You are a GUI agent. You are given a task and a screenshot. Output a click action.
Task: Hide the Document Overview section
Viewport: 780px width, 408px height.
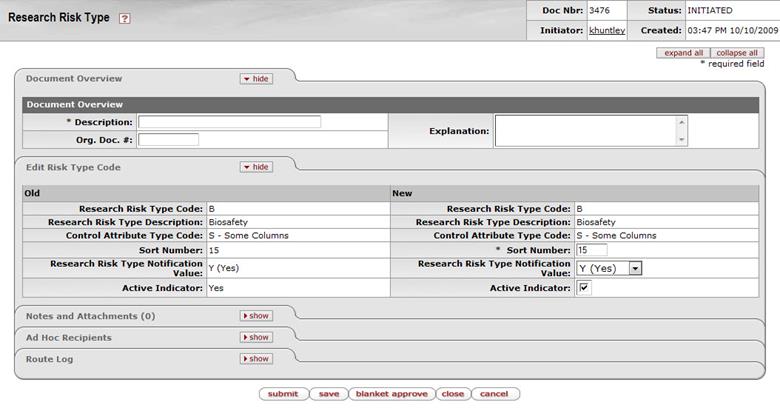coord(256,79)
